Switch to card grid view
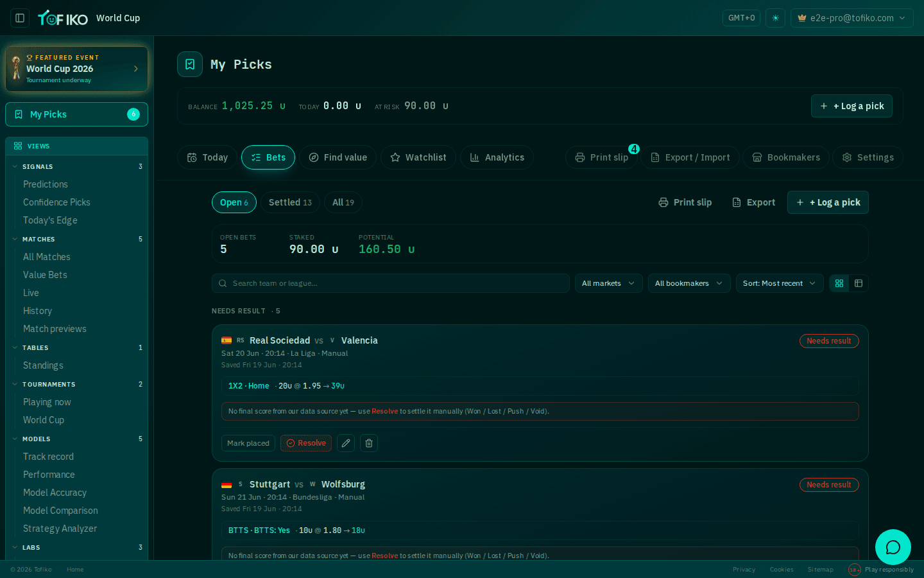This screenshot has width=924, height=578. point(839,283)
